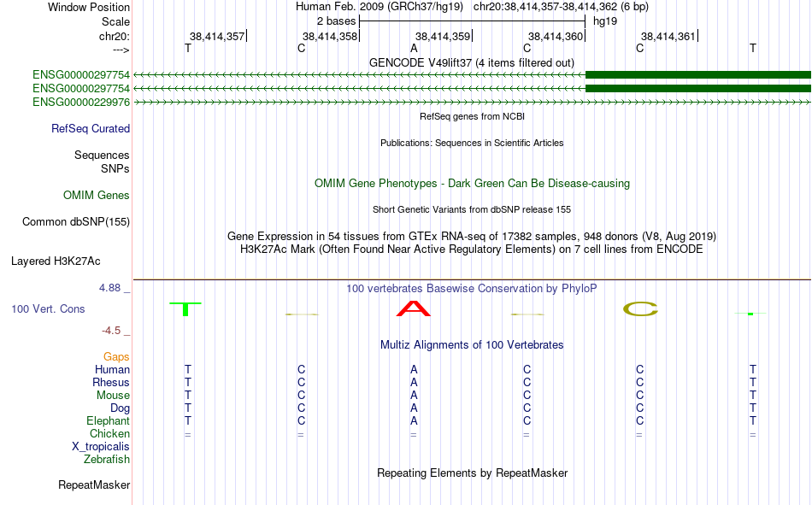The width and height of the screenshot is (812, 505).
Task: Select the Mouse alignment row label
Action: 114,395
